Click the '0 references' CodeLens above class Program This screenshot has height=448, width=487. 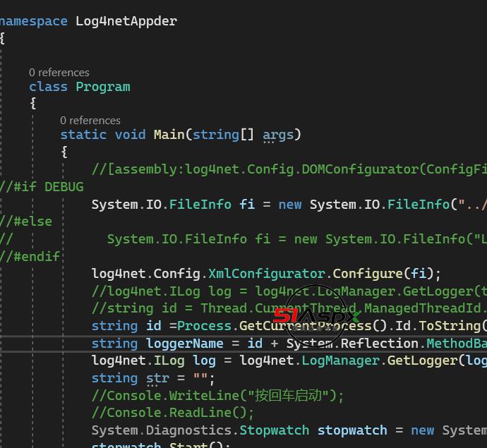pyautogui.click(x=59, y=73)
